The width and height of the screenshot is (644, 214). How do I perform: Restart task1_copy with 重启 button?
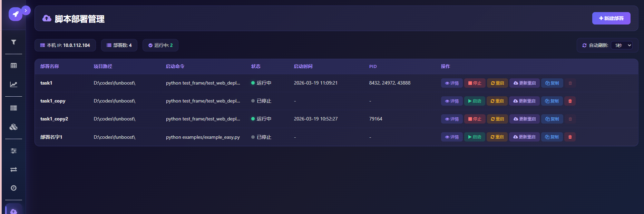pos(497,101)
